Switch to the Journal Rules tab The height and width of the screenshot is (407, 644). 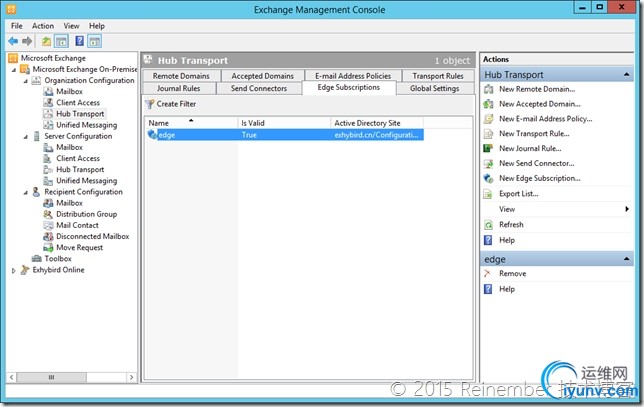(x=179, y=88)
